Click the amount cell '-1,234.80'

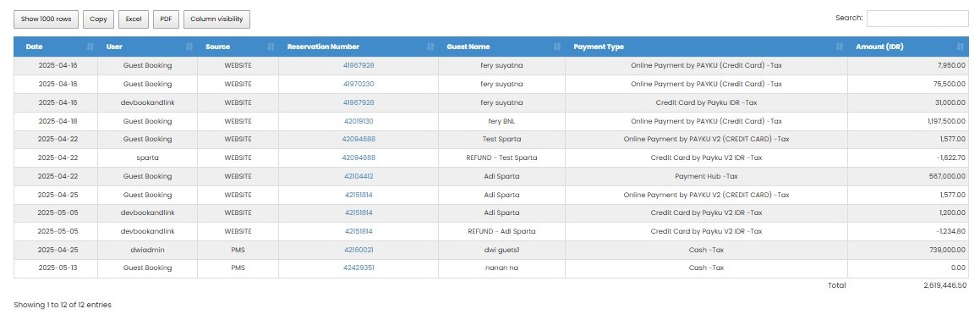[x=908, y=231]
